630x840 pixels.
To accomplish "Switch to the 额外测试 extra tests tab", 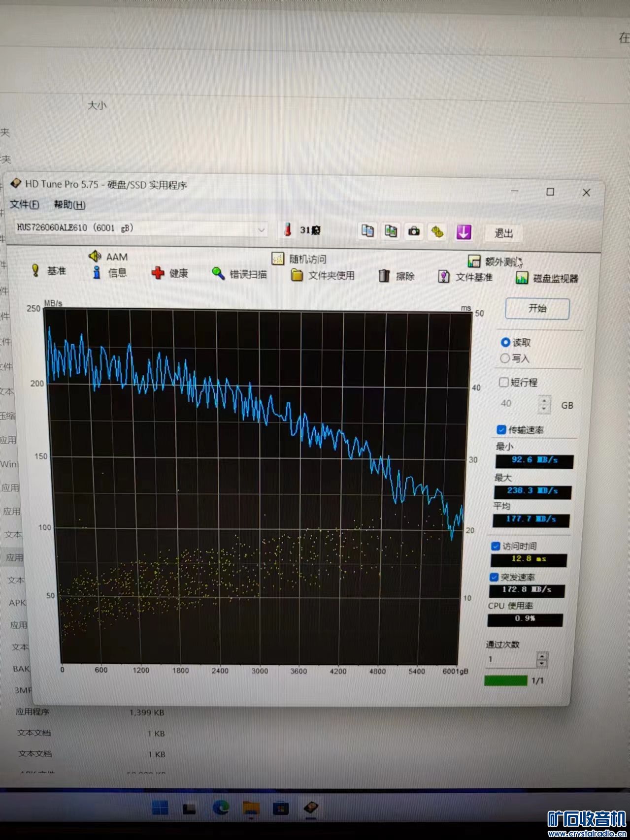I will pyautogui.click(x=494, y=261).
